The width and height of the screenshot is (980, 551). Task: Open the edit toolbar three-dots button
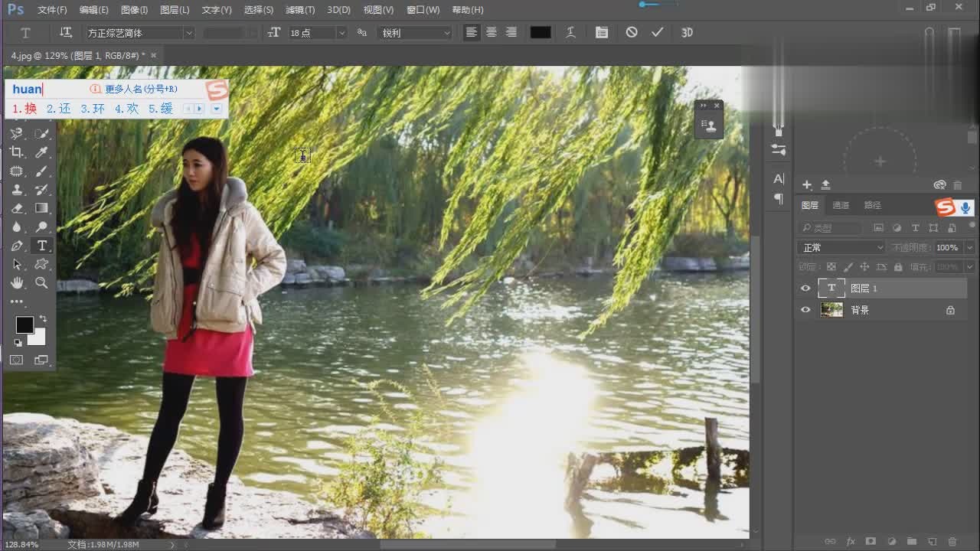[17, 302]
